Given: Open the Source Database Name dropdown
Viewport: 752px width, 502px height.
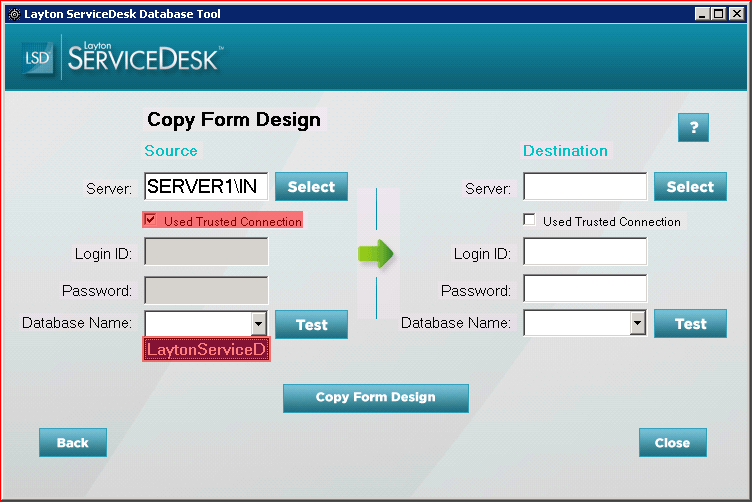Looking at the screenshot, I should click(x=258, y=324).
